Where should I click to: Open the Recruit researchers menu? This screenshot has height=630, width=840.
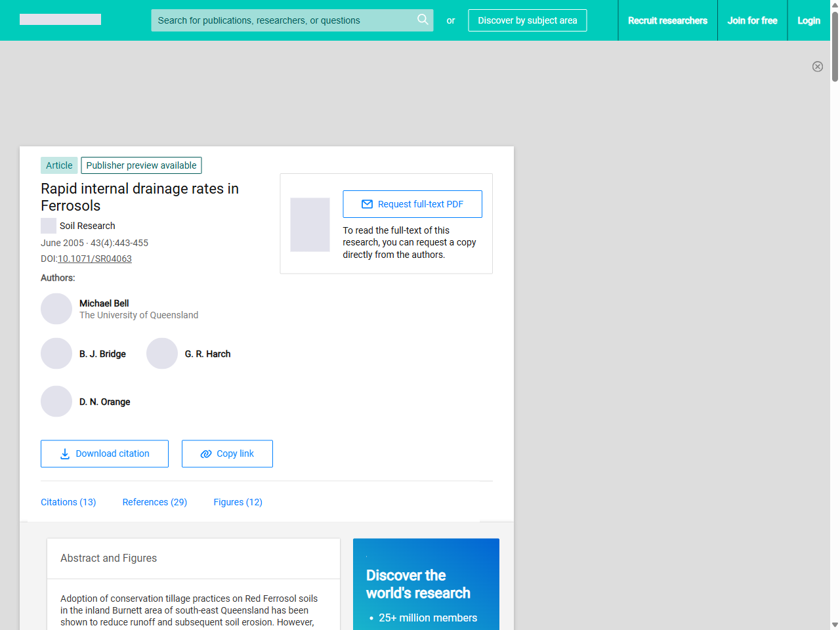coord(667,20)
